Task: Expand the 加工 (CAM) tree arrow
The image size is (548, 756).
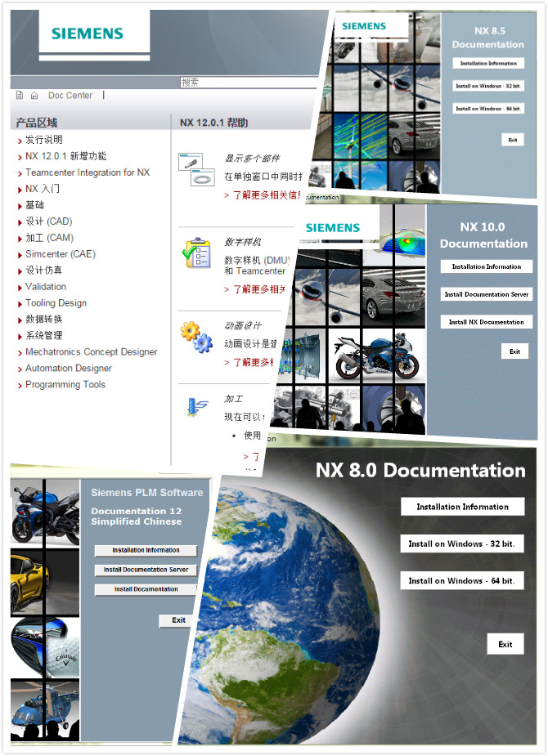Action: [20, 239]
